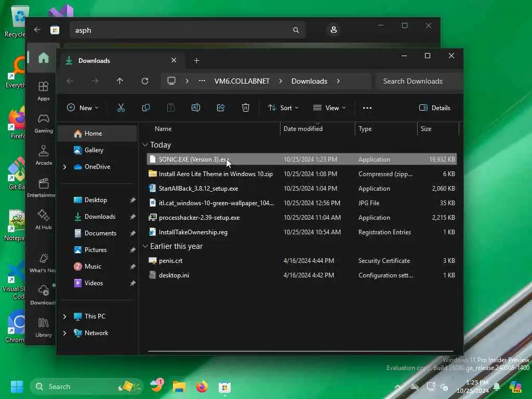This screenshot has height=399, width=532.
Task: Open a new File Explorer tab with plus
Action: point(196,61)
